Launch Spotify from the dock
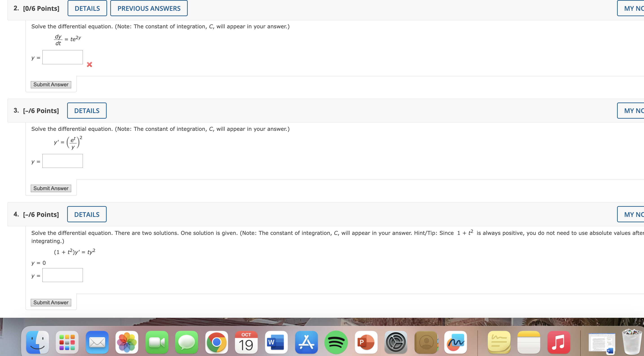 pos(336,342)
